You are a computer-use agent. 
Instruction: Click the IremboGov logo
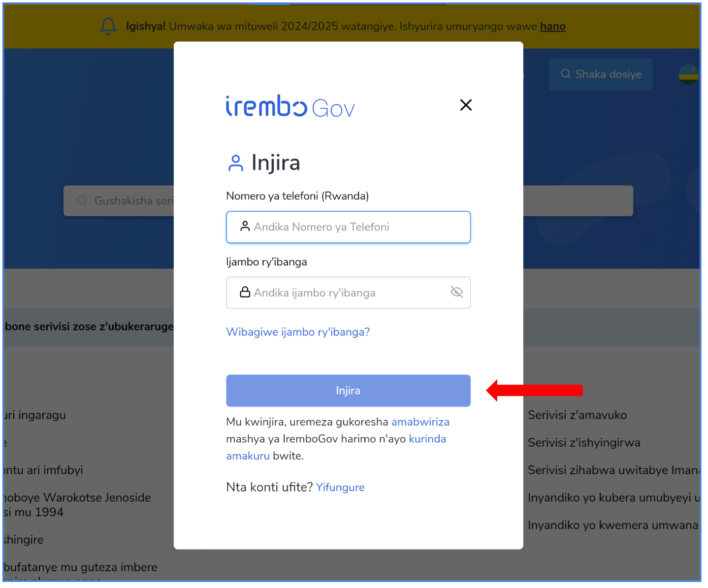click(290, 106)
